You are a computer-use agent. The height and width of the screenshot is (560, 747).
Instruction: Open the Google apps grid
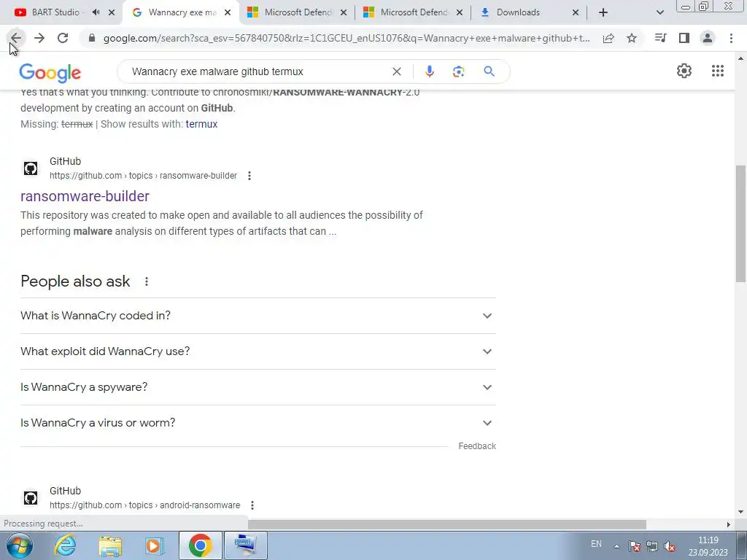pos(718,71)
